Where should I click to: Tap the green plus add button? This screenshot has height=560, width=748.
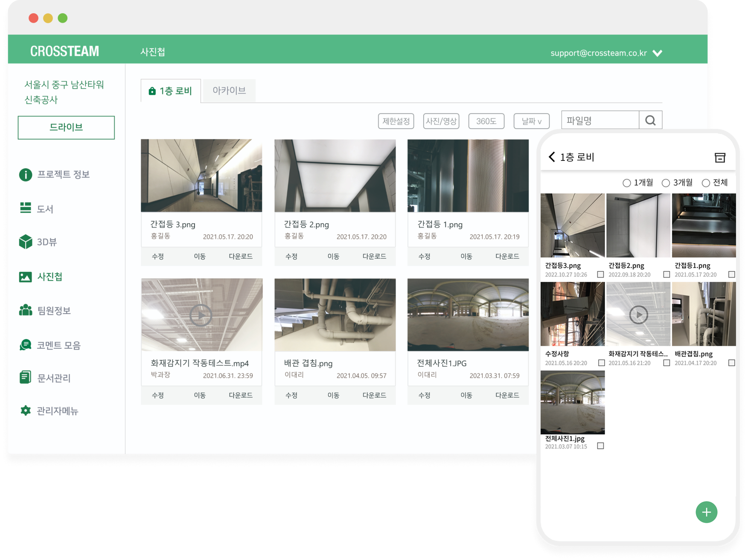(x=706, y=512)
